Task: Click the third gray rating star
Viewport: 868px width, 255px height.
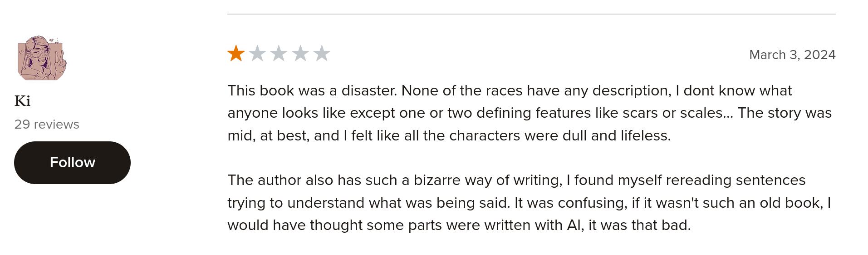Action: [x=279, y=54]
